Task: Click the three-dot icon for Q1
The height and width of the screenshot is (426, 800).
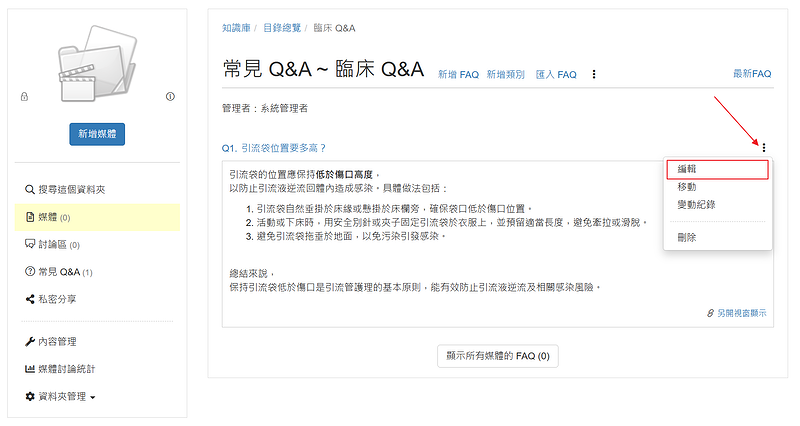Action: [764, 148]
